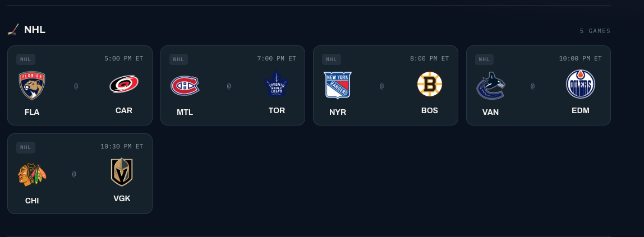Select the Boston Bruins spoked-B logo
Screen dimensions: 644x237
430,84
